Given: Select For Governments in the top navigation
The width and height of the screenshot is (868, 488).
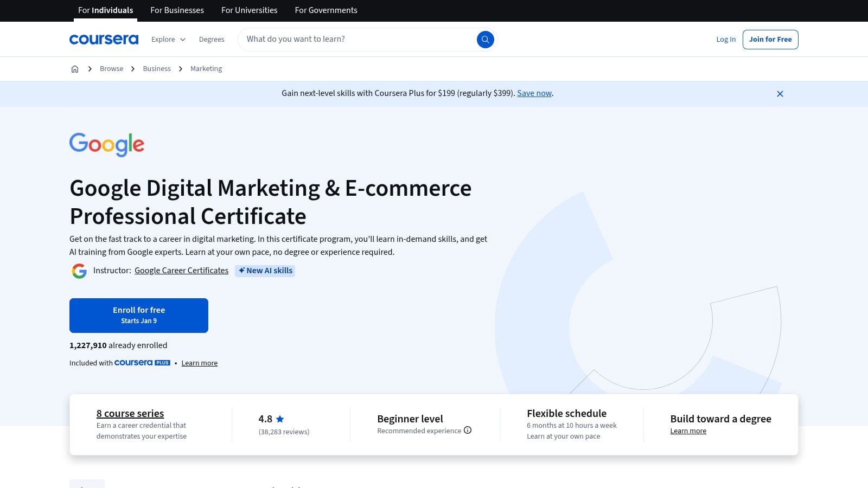Looking at the screenshot, I should coord(325,10).
